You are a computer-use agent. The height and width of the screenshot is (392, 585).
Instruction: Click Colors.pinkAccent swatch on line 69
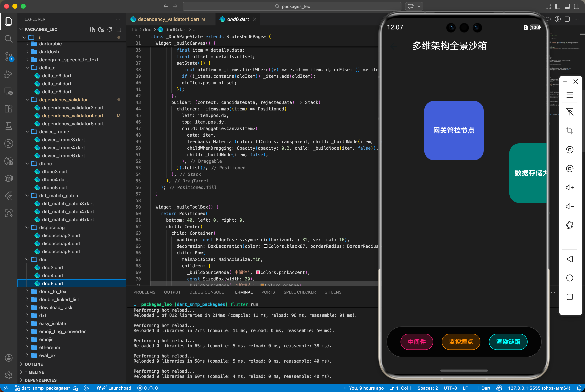(x=258, y=272)
